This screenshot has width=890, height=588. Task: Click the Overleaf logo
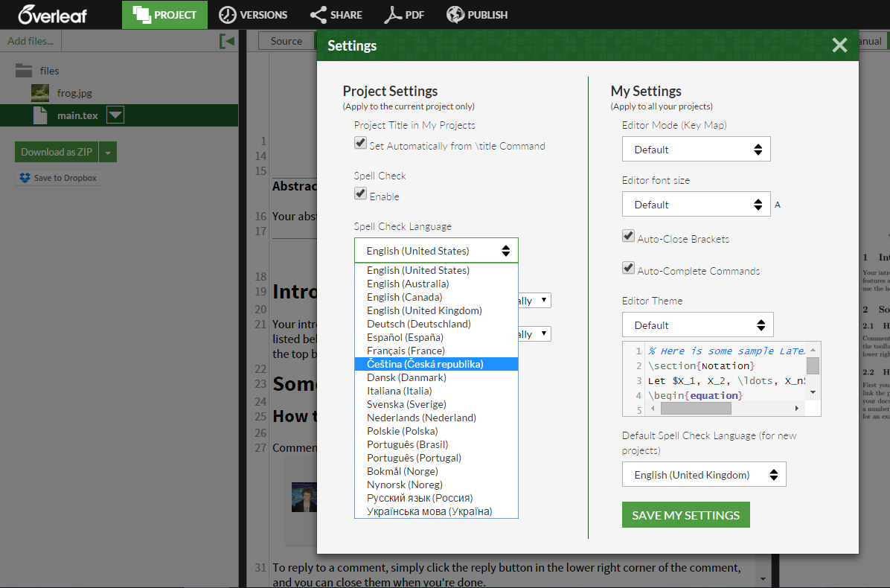pyautogui.click(x=52, y=14)
